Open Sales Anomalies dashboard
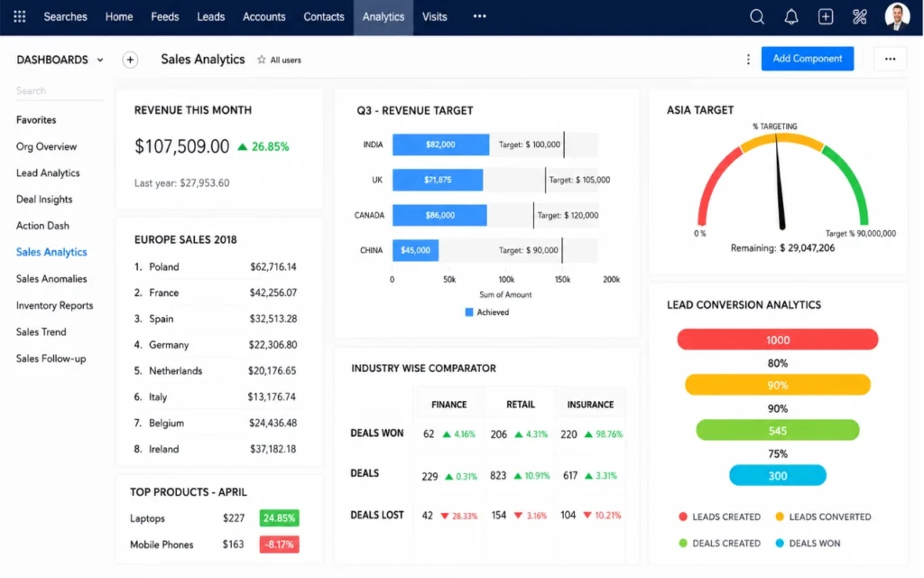The image size is (924, 578). (51, 278)
